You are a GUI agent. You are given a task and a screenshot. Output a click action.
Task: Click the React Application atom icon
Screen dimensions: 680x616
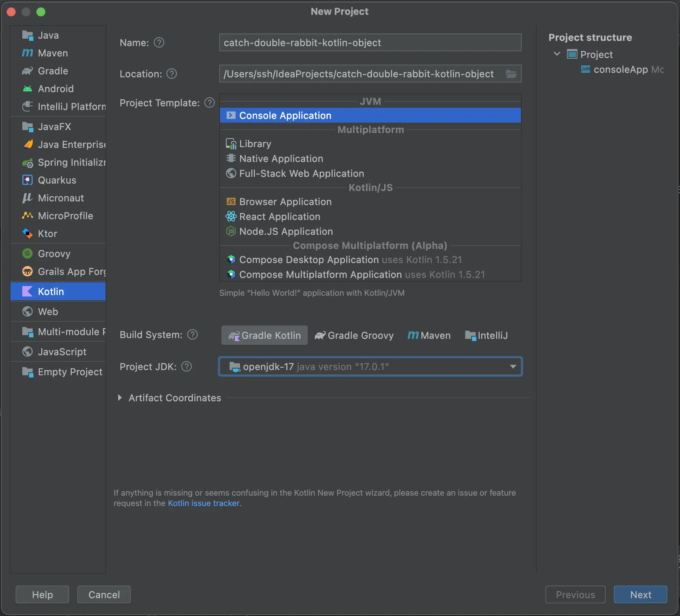231,216
